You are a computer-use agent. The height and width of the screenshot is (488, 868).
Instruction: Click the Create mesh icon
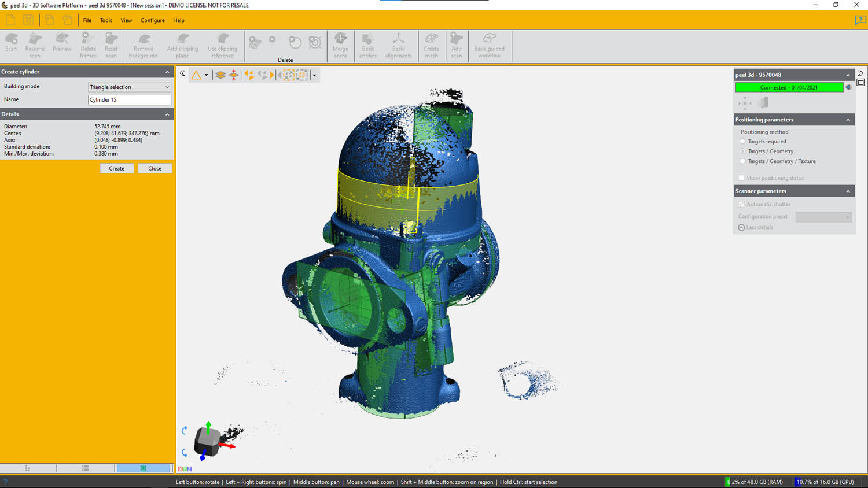click(431, 45)
